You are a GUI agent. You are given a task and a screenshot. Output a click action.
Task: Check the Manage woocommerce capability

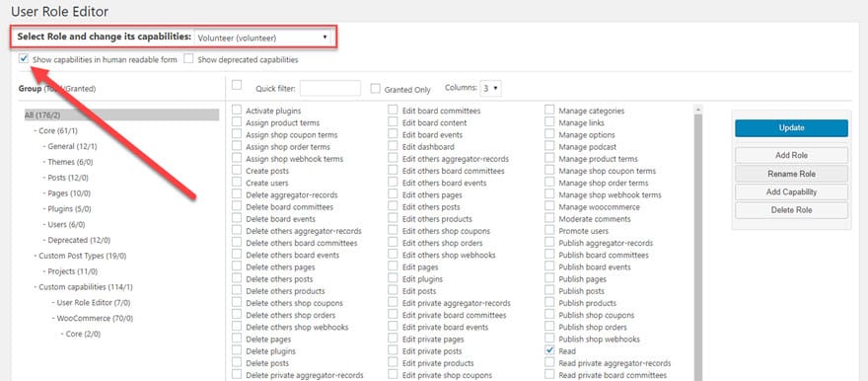tap(549, 206)
